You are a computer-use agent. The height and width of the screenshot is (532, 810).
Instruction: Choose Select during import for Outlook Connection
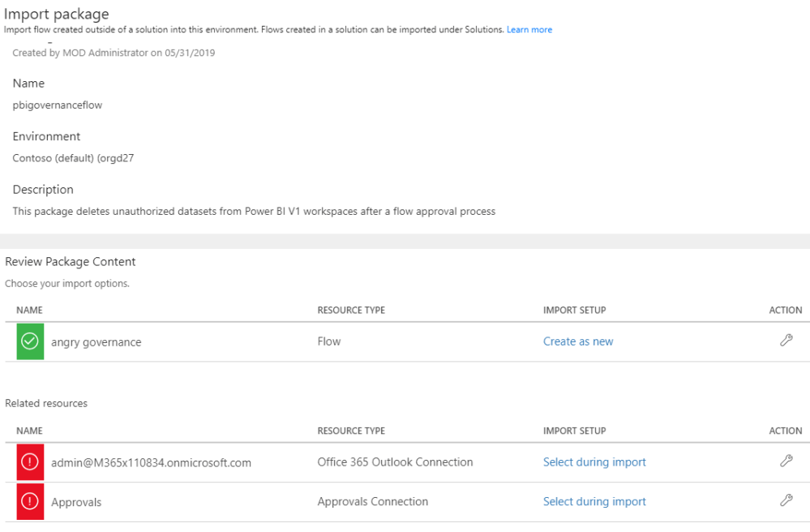pos(594,461)
